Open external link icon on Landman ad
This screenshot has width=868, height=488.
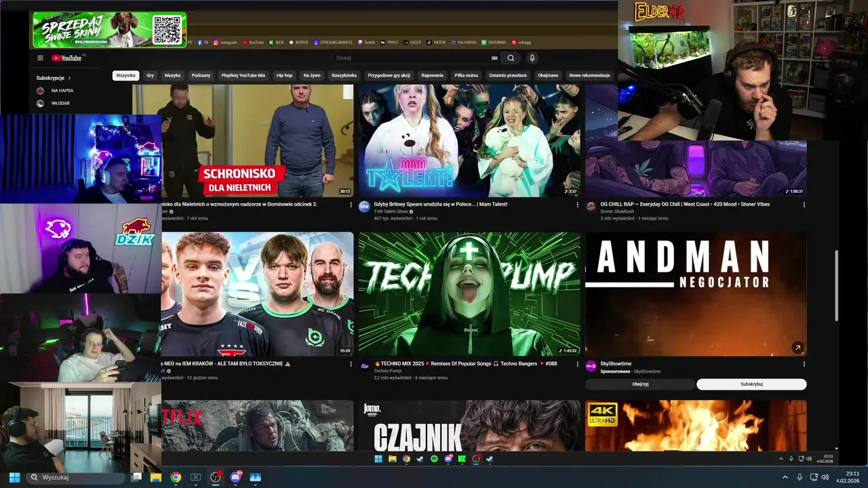pos(797,348)
